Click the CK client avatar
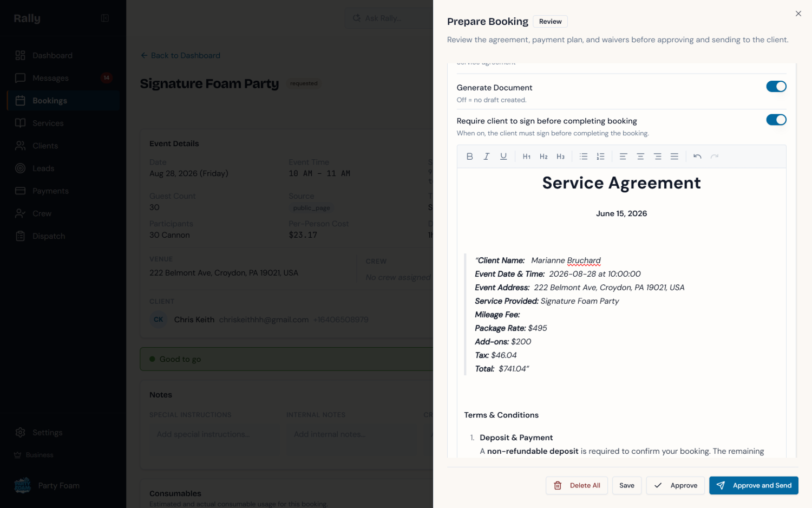Viewport: 812px width, 508px height. coord(159,320)
